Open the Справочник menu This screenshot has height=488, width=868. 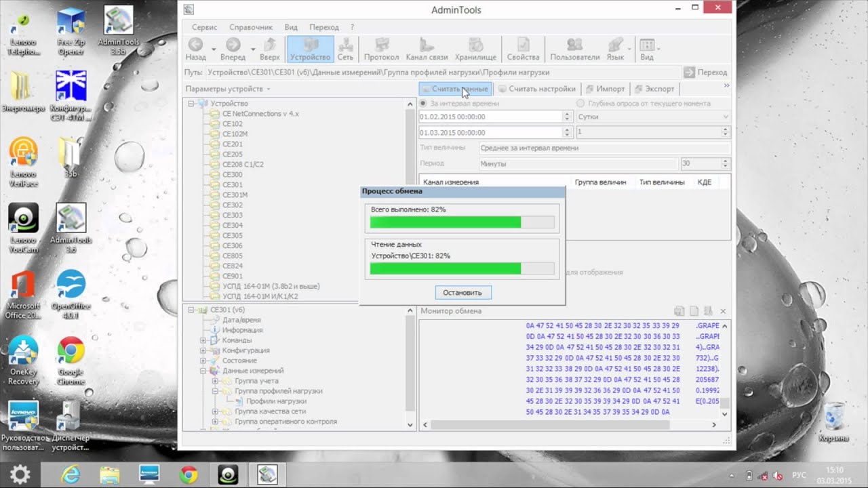click(x=251, y=27)
